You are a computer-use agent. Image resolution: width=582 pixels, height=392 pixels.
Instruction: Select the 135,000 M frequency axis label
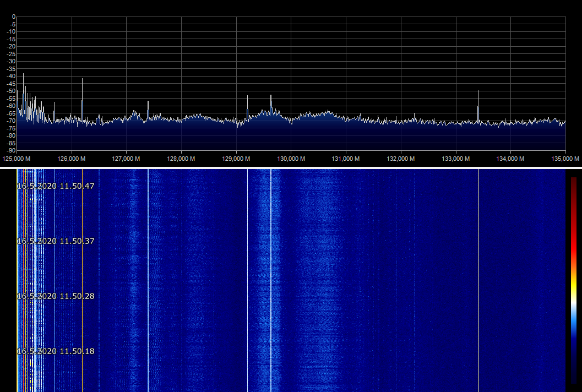pyautogui.click(x=565, y=159)
